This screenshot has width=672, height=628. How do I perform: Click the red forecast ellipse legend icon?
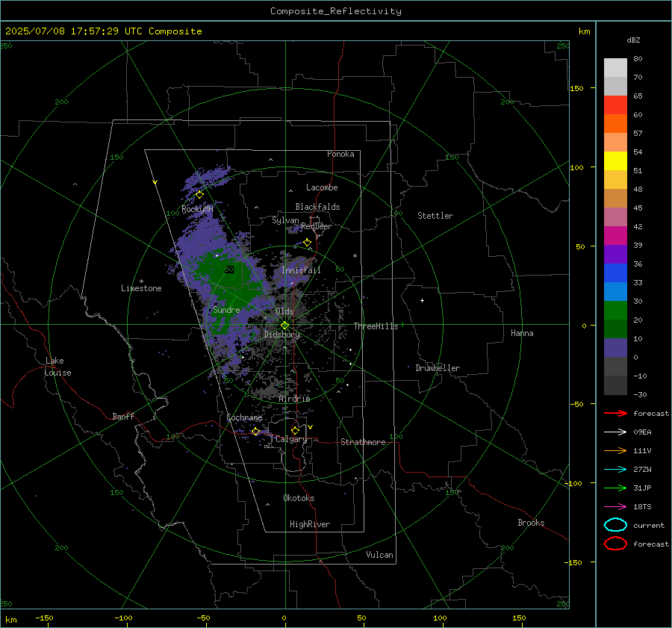615,544
